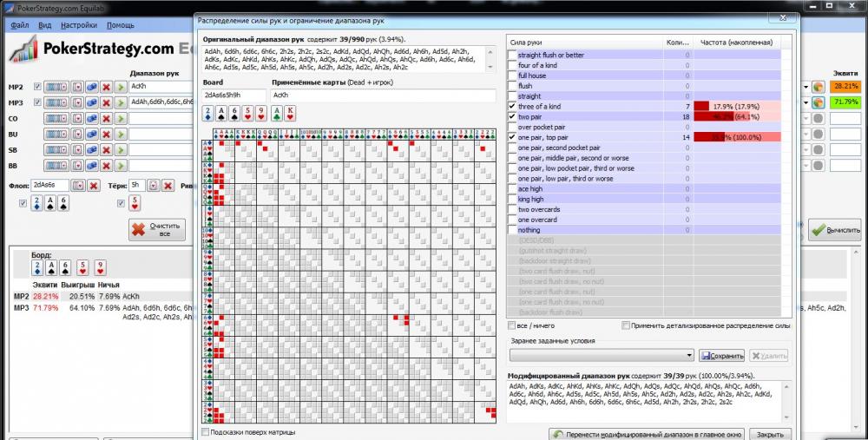Uncheck one pair, top pair filter
868x440 pixels.
click(x=512, y=137)
